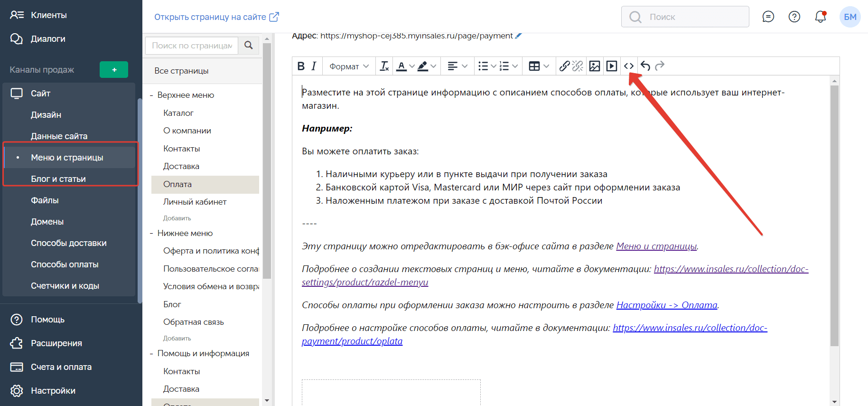Select Личный кабинет page
This screenshot has height=406, width=868.
195,202
